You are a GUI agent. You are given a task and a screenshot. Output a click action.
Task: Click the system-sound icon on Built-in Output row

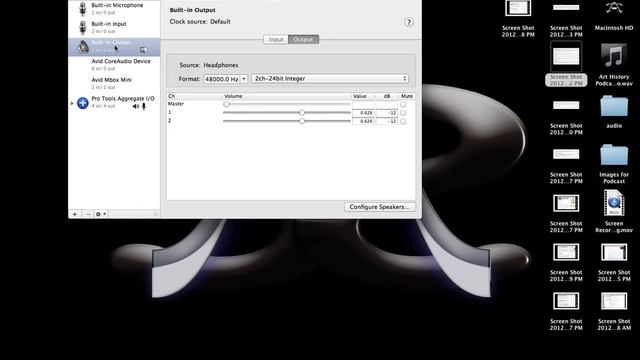click(143, 50)
